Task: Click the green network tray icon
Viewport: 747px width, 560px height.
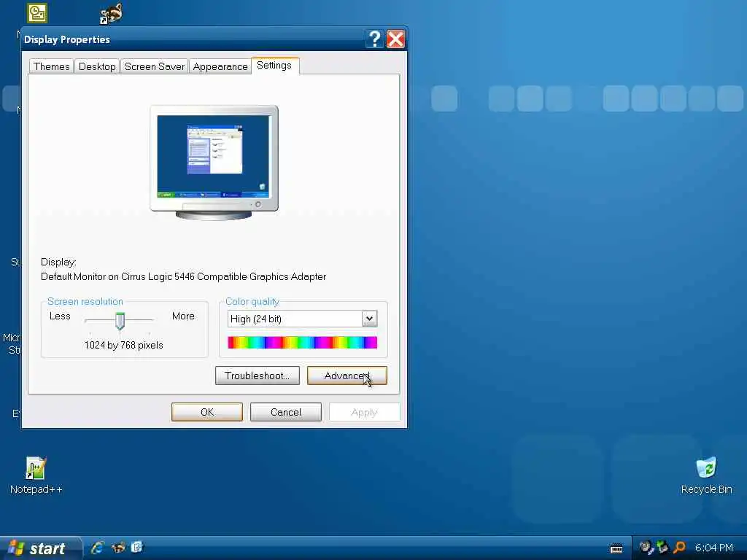Action: click(x=662, y=548)
